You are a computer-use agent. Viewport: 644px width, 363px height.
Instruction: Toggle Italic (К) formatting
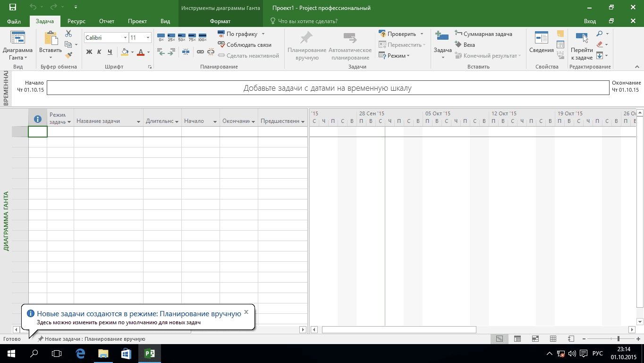pos(100,52)
